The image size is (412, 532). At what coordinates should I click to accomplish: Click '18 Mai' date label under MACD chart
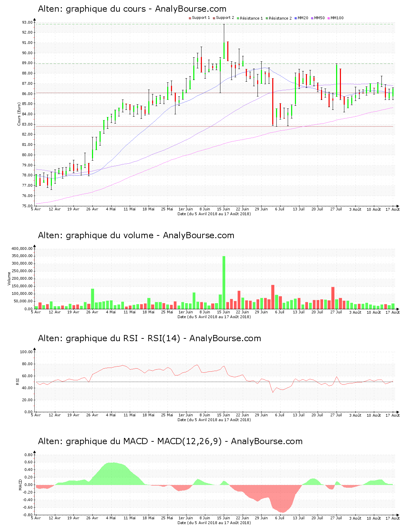click(148, 518)
